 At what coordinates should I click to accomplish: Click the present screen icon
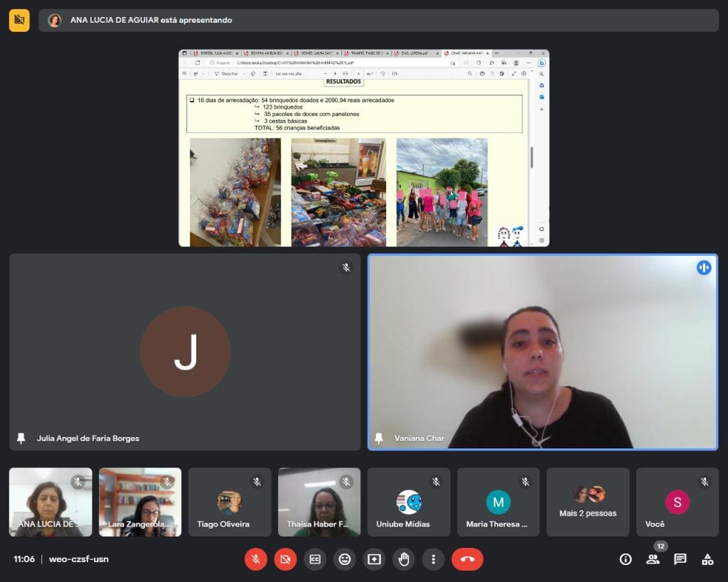[374, 559]
